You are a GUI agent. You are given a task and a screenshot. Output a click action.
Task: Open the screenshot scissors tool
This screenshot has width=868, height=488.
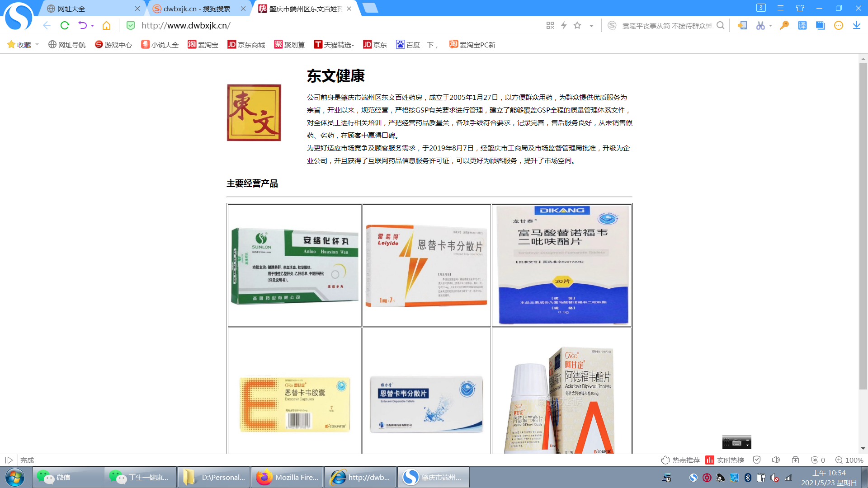coord(760,25)
